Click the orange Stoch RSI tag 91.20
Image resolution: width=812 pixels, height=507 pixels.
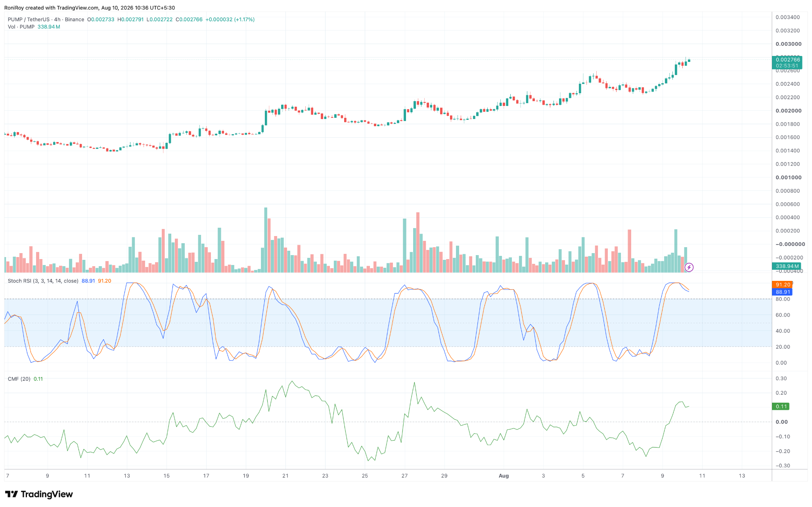pos(782,284)
